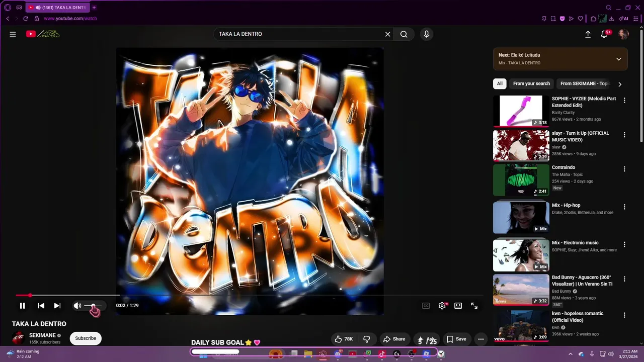Open account avatar menu
The height and width of the screenshot is (362, 644).
pos(623,34)
